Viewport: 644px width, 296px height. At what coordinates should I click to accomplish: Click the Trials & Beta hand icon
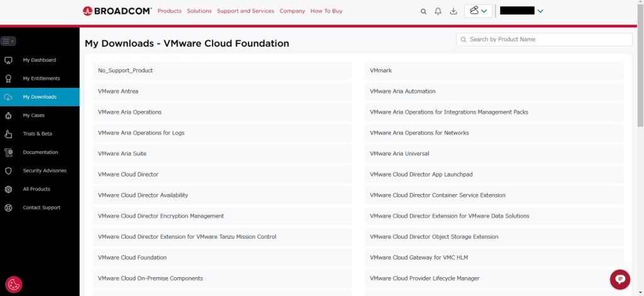(x=8, y=134)
